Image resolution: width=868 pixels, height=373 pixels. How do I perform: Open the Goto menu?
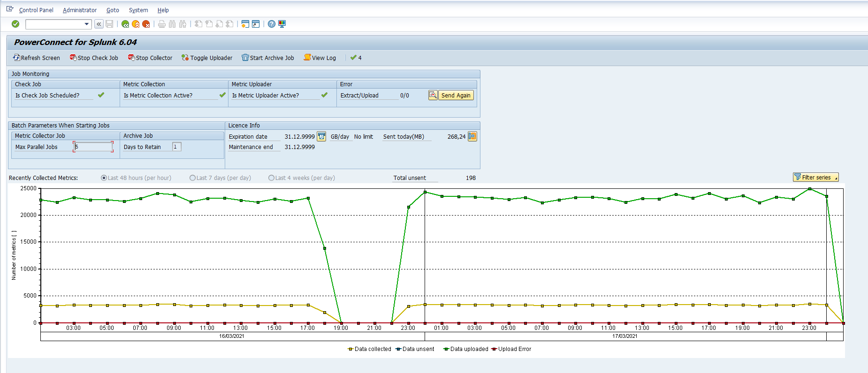pyautogui.click(x=113, y=10)
